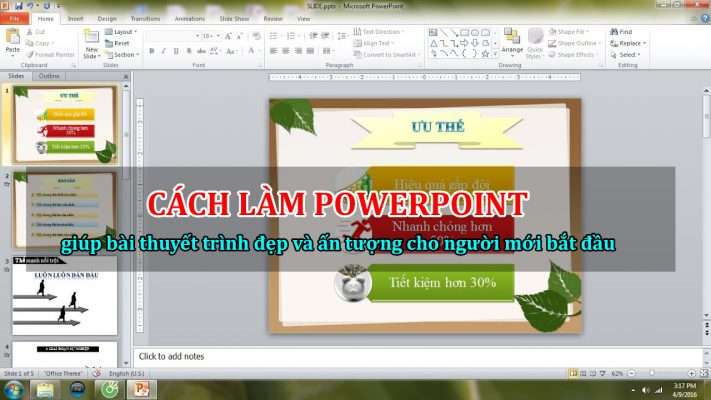This screenshot has width=711, height=400.
Task: Open the Windows Start menu
Action: pos(12,389)
